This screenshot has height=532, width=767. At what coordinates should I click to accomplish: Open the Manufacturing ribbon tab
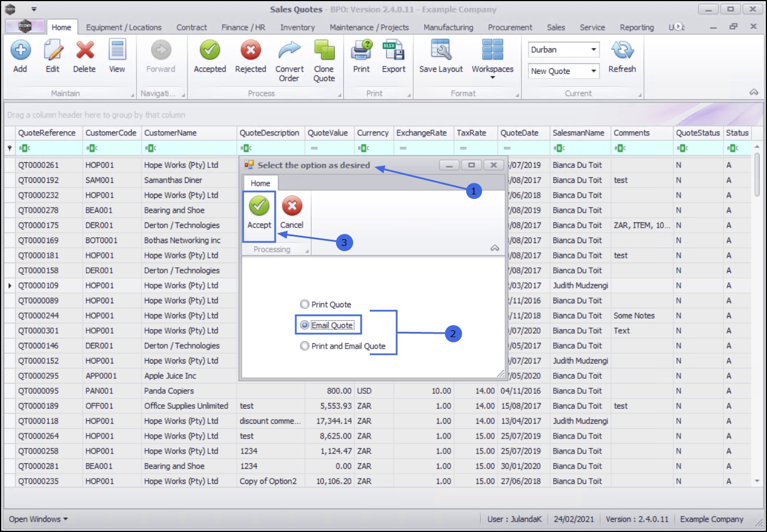(448, 27)
